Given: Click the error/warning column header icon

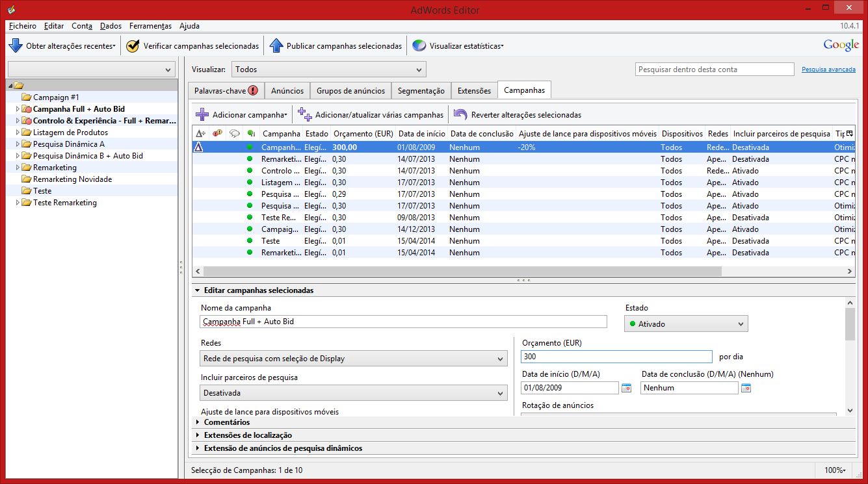Looking at the screenshot, I should click(217, 133).
